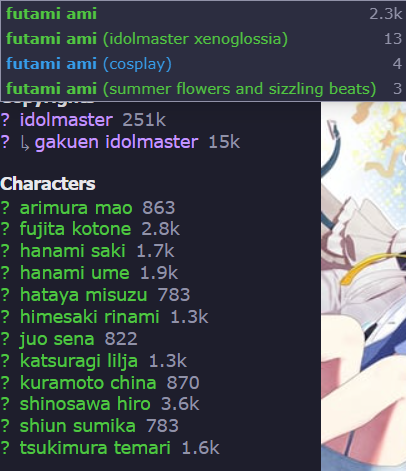Click the post illustration image
This screenshot has height=471, width=406.
(x=363, y=286)
